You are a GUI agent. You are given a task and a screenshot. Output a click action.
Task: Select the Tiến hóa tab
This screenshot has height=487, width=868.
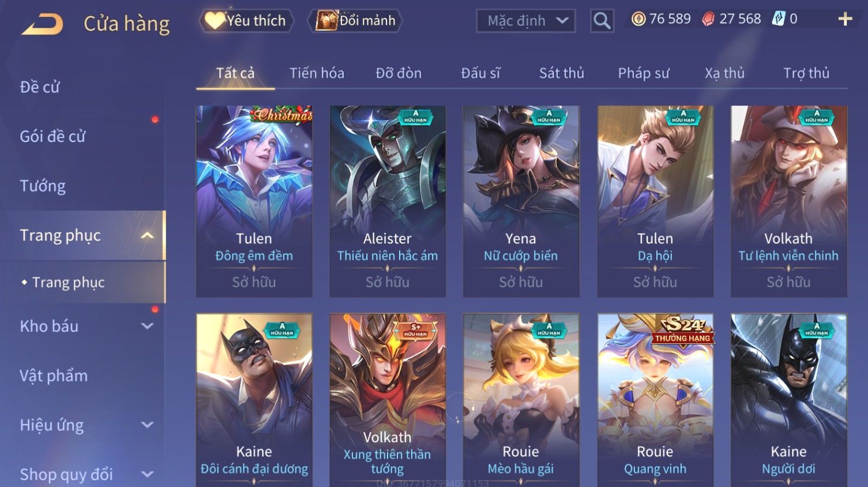(317, 73)
